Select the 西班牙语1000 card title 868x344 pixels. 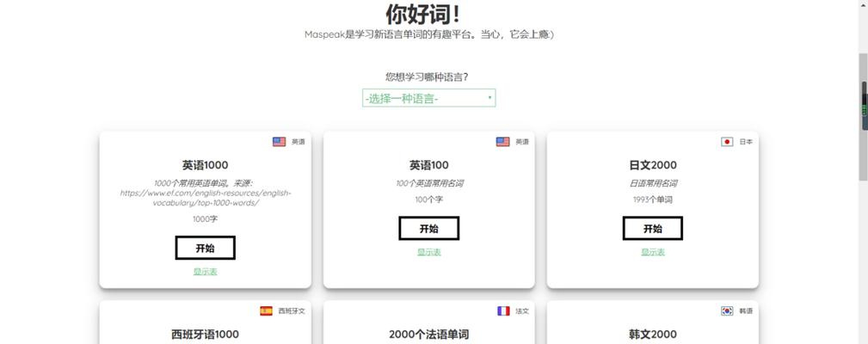point(205,334)
